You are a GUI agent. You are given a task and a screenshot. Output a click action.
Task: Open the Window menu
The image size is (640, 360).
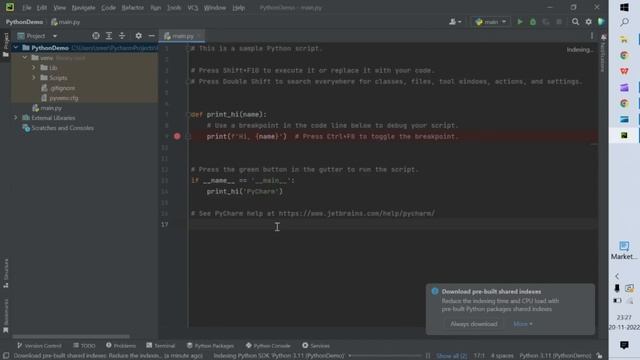click(x=215, y=8)
